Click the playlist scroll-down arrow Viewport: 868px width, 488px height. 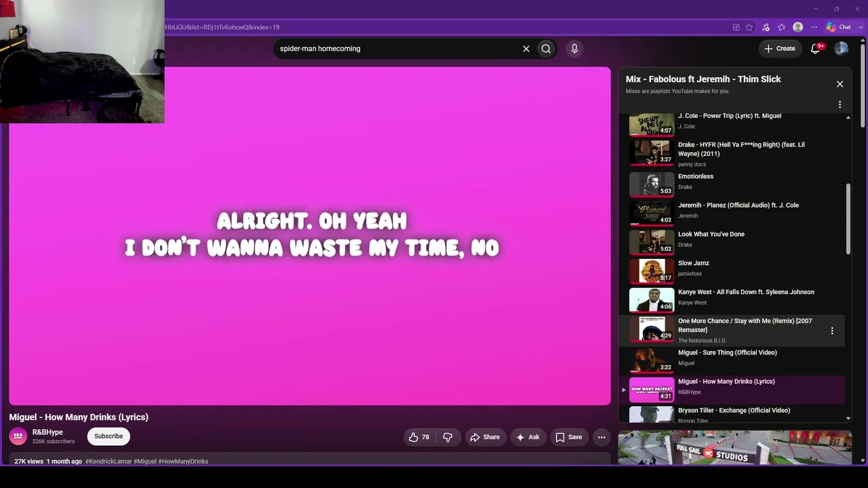click(x=848, y=419)
